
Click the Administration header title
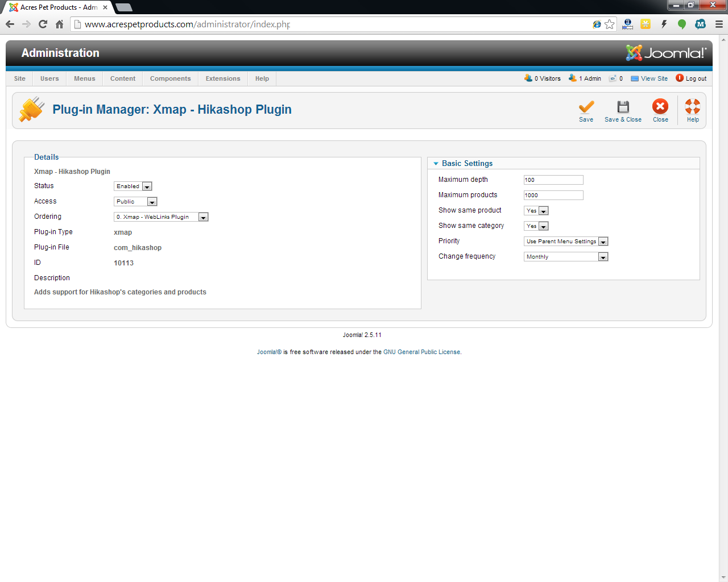[x=60, y=53]
